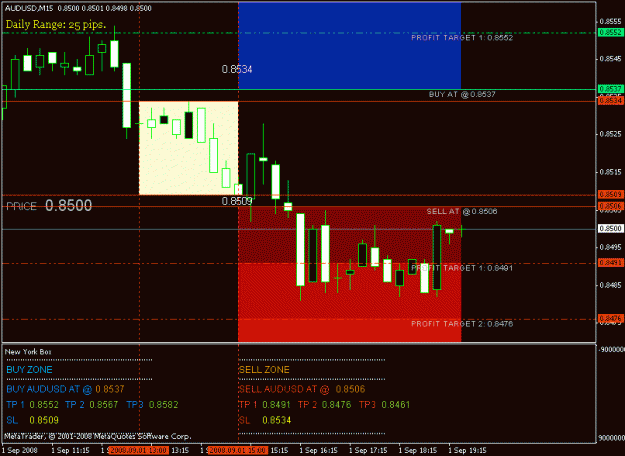Viewport: 625px width, 456px height.
Task: Click the 0.8515 price scale label
Action: (611, 172)
